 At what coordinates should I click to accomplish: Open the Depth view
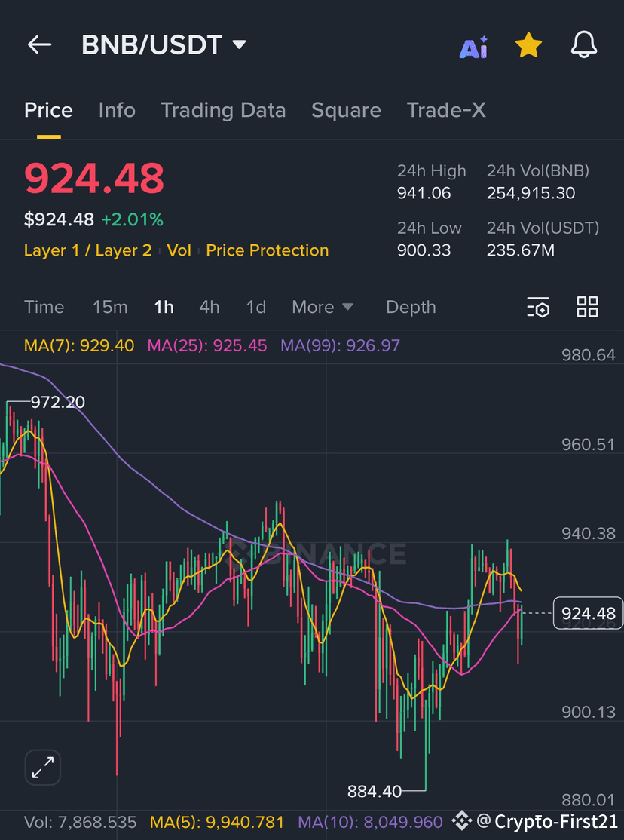click(410, 307)
